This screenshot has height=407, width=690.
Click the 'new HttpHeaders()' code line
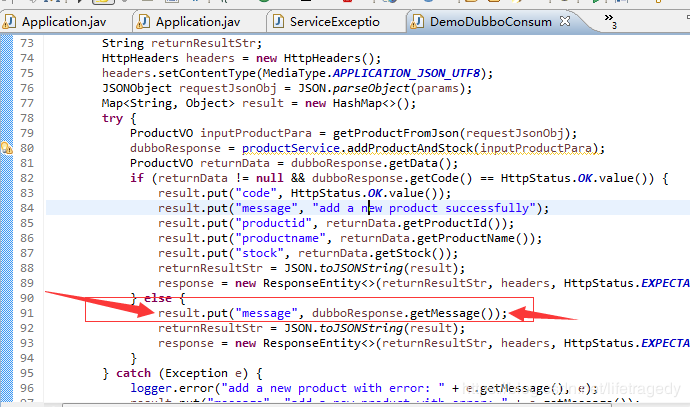pos(241,58)
